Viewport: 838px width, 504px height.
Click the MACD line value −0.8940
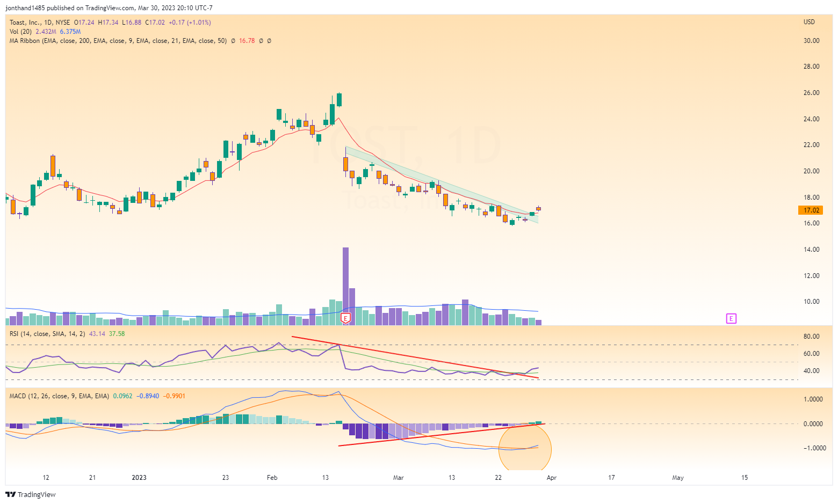tap(148, 396)
